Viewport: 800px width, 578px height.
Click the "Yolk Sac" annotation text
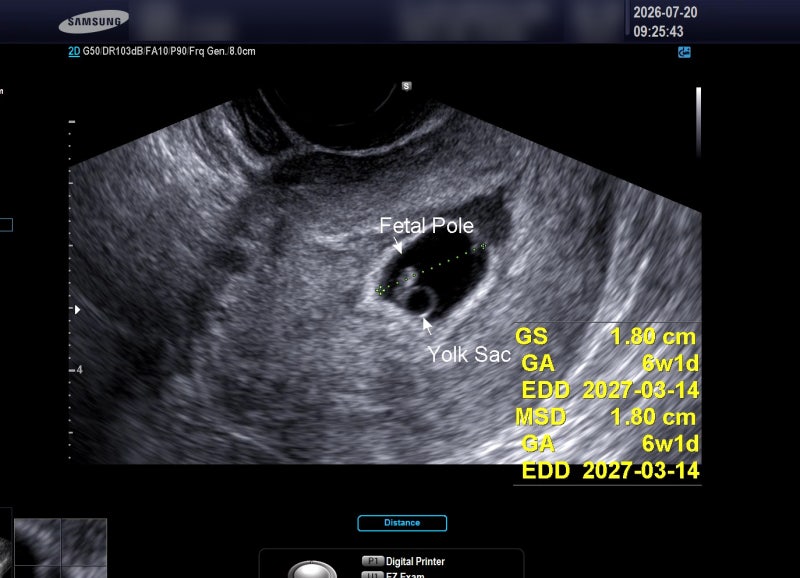pyautogui.click(x=469, y=354)
